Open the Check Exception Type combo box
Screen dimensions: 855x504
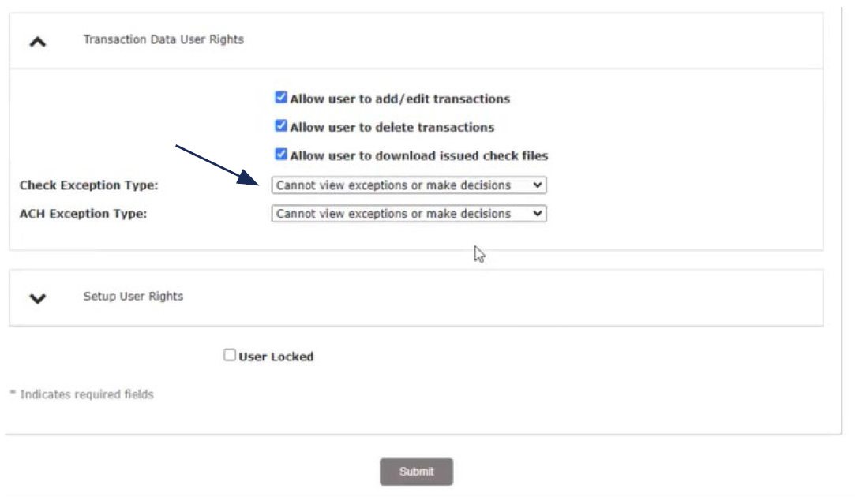tap(408, 185)
